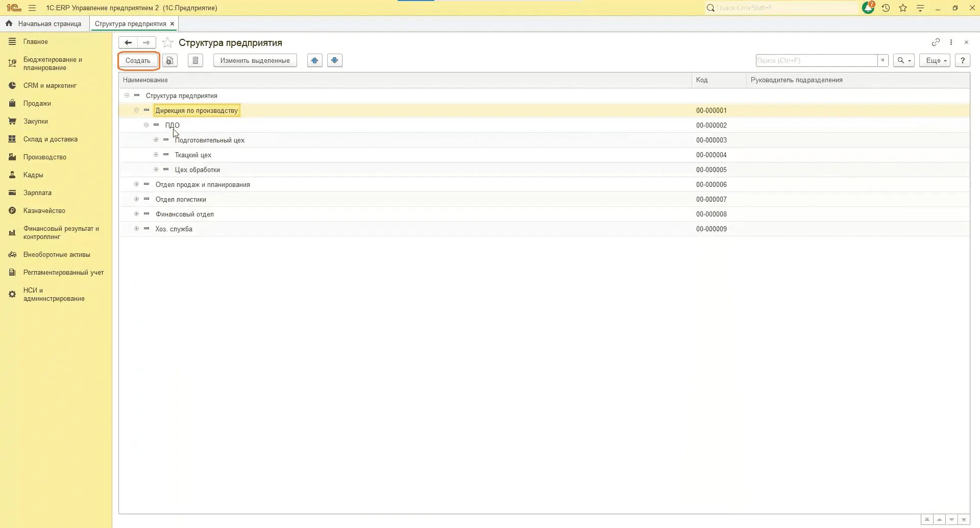Click the list view mode icon in toolbar
The image size is (980, 528).
(x=195, y=60)
